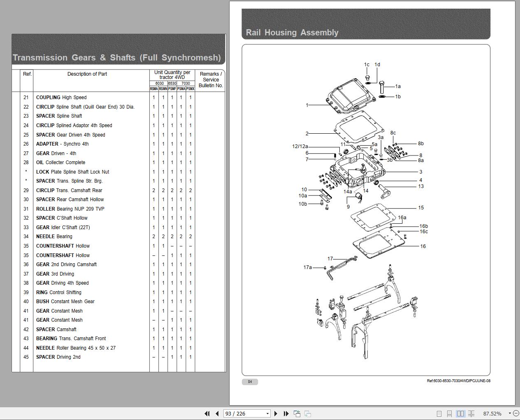The image size is (520, 420).
Task: Click the 87.52% zoom percentage value
Action: pyautogui.click(x=492, y=413)
